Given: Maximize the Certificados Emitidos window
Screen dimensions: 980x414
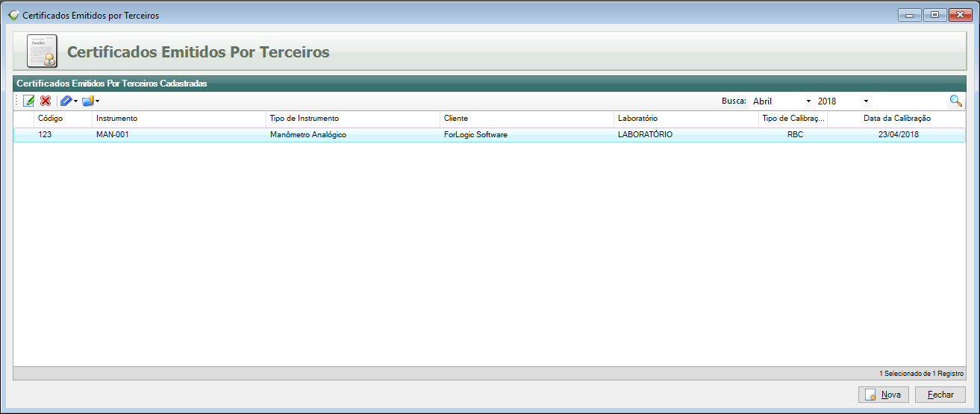Looking at the screenshot, I should tap(933, 14).
